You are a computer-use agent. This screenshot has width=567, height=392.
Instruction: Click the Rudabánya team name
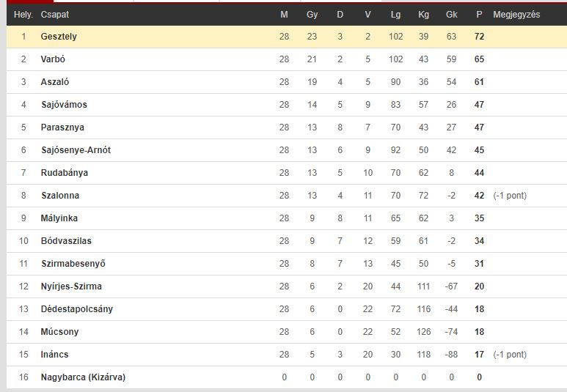coord(65,173)
